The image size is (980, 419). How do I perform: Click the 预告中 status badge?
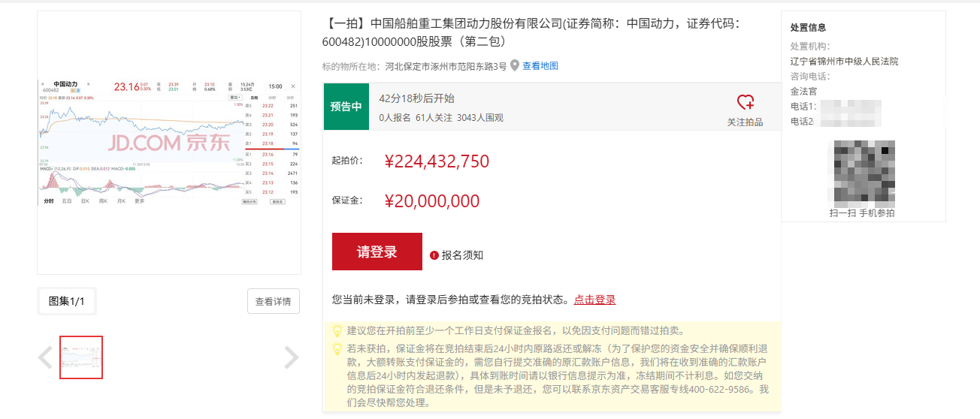click(346, 106)
